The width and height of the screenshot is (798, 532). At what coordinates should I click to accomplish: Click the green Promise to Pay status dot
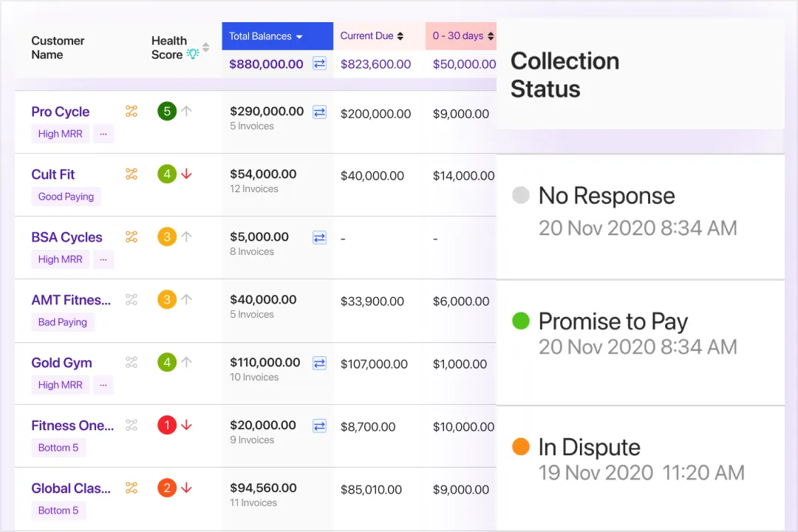(x=522, y=321)
